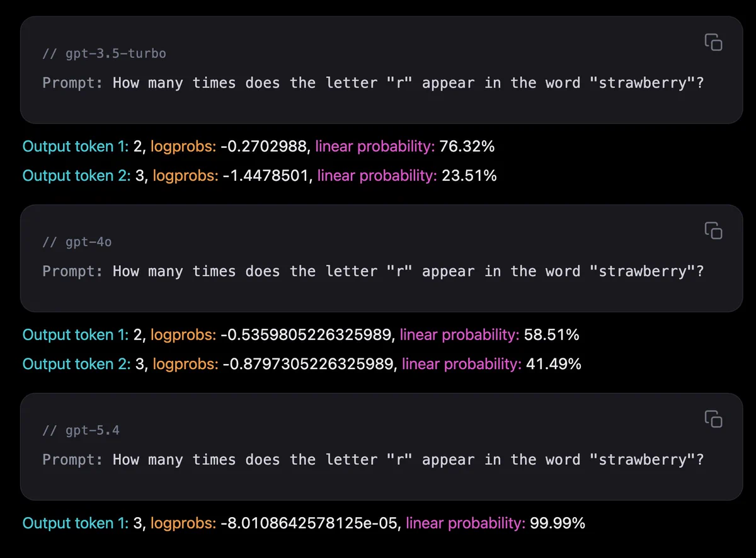Click the prompt text under gpt-3.5-turbo
This screenshot has height=558, width=756.
pos(373,83)
